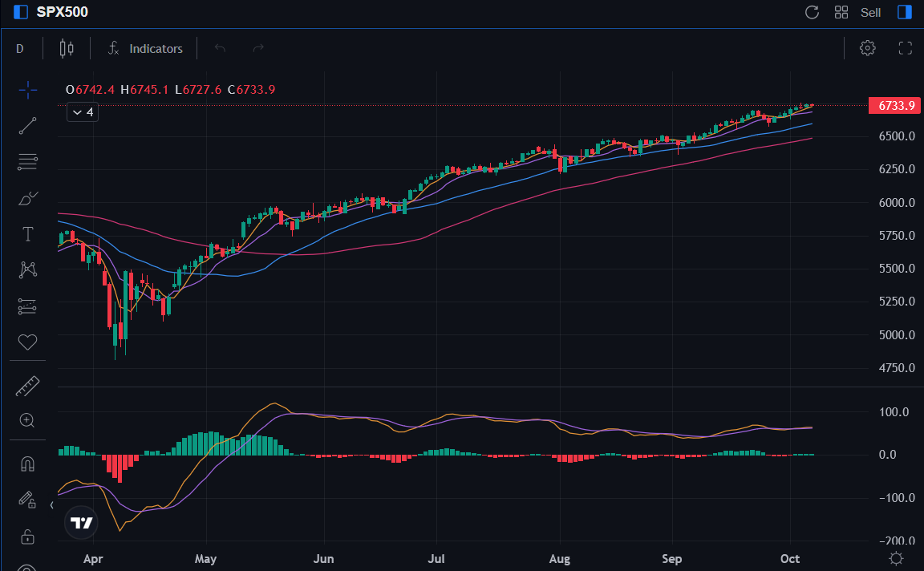
Task: Collapse indicator values using the 4 chevron
Action: point(82,112)
